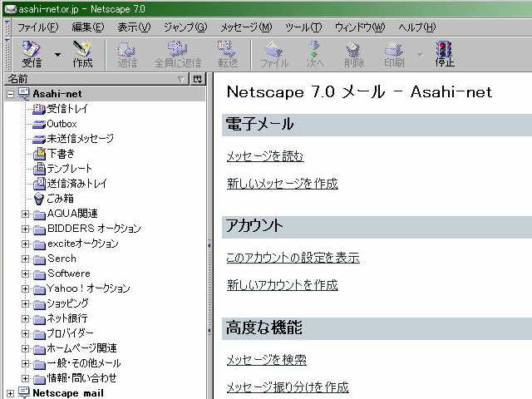Click the ネット銀行 folder icon
This screenshot has width=532, height=399.
click(39, 319)
